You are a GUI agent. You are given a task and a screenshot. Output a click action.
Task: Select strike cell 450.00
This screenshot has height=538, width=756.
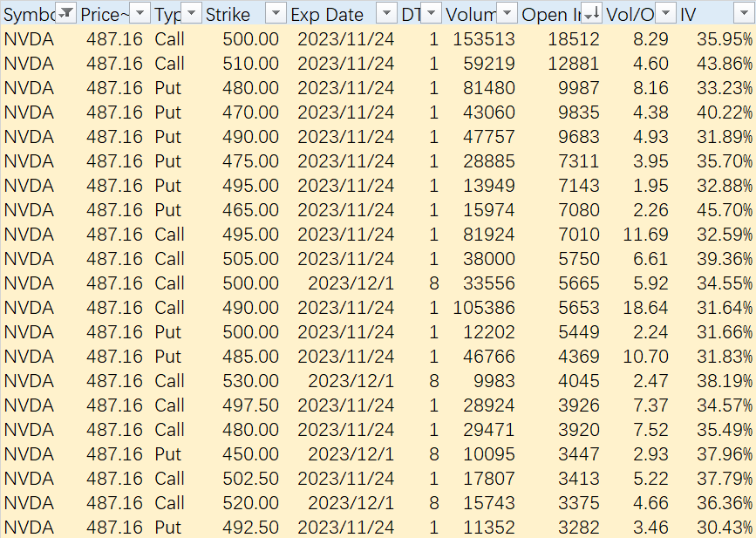[250, 454]
